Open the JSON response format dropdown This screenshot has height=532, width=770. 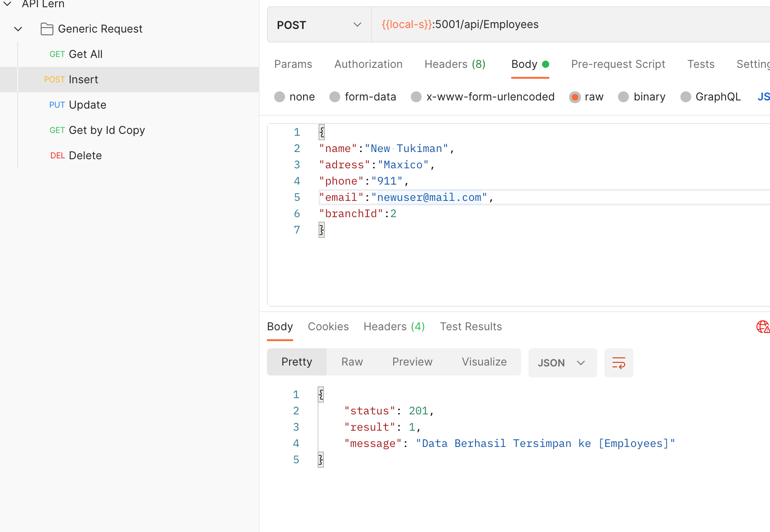[x=562, y=363]
